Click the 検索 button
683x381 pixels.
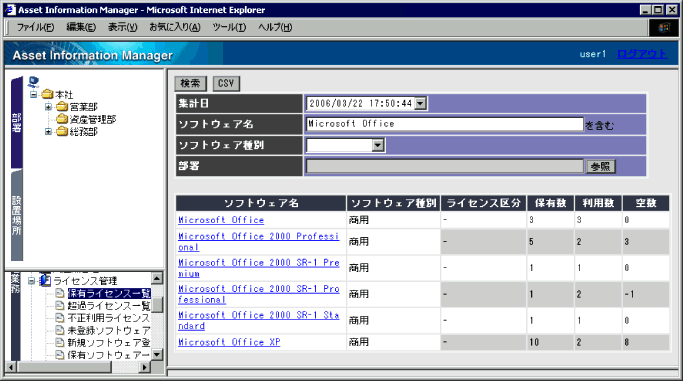(x=190, y=83)
